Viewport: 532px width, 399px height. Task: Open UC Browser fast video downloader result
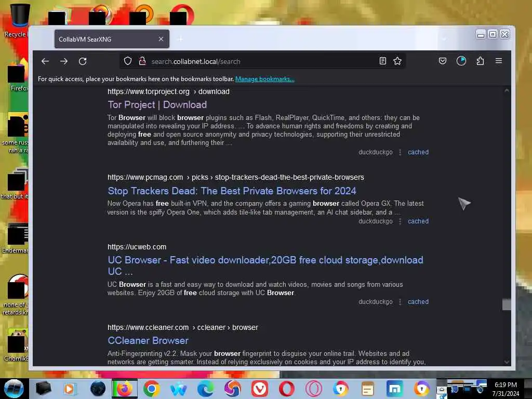pyautogui.click(x=265, y=265)
